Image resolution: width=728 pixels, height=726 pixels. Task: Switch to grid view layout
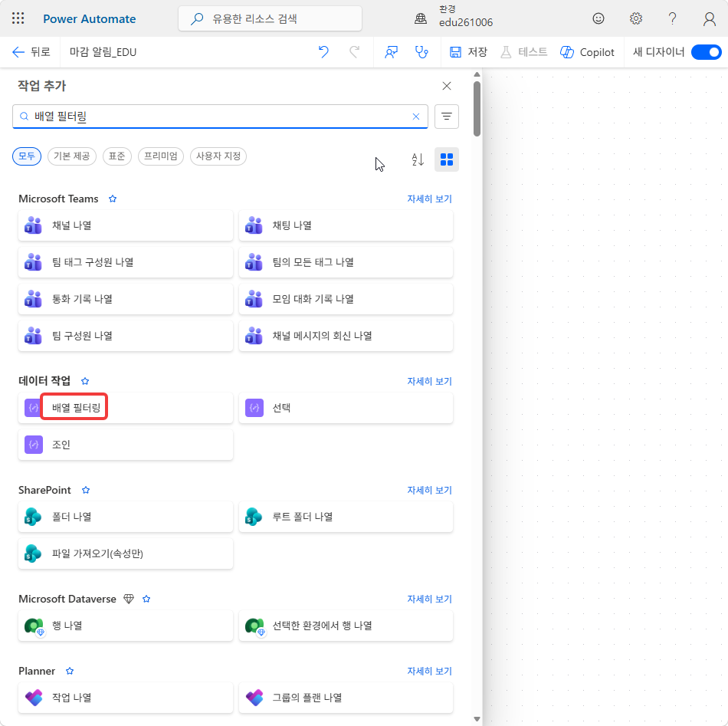[x=447, y=159]
